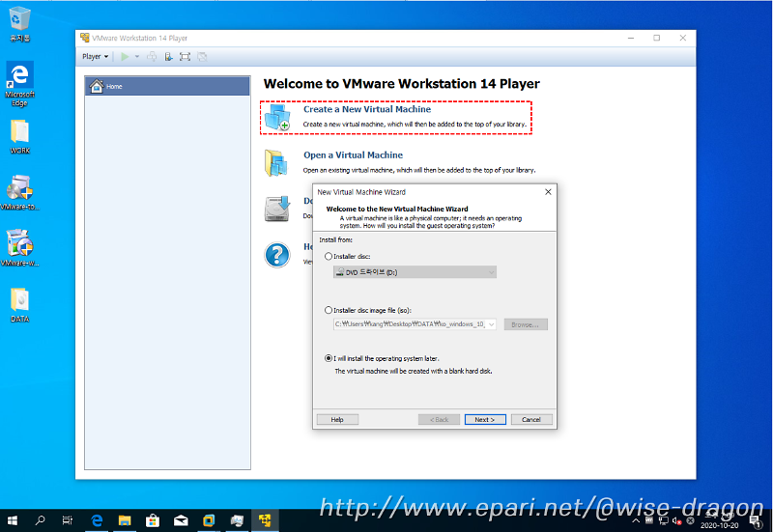Click the Create a New Virtual Machine icon

pyautogui.click(x=277, y=117)
